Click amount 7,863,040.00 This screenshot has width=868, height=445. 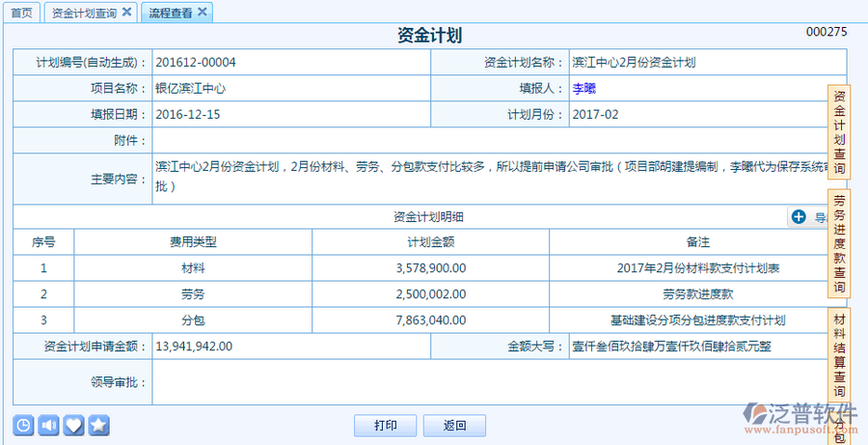click(431, 320)
